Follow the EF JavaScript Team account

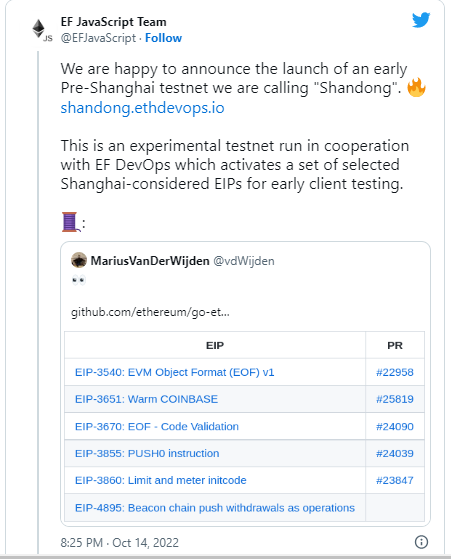click(x=163, y=38)
